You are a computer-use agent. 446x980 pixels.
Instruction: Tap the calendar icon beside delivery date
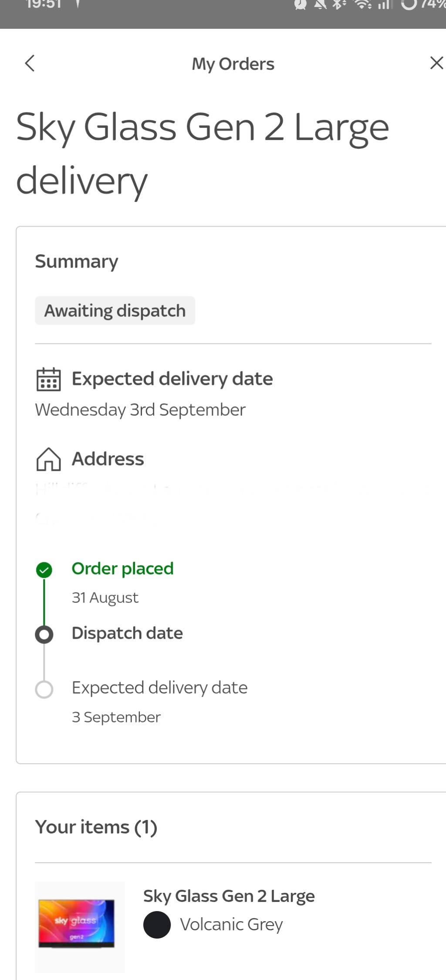(48, 379)
